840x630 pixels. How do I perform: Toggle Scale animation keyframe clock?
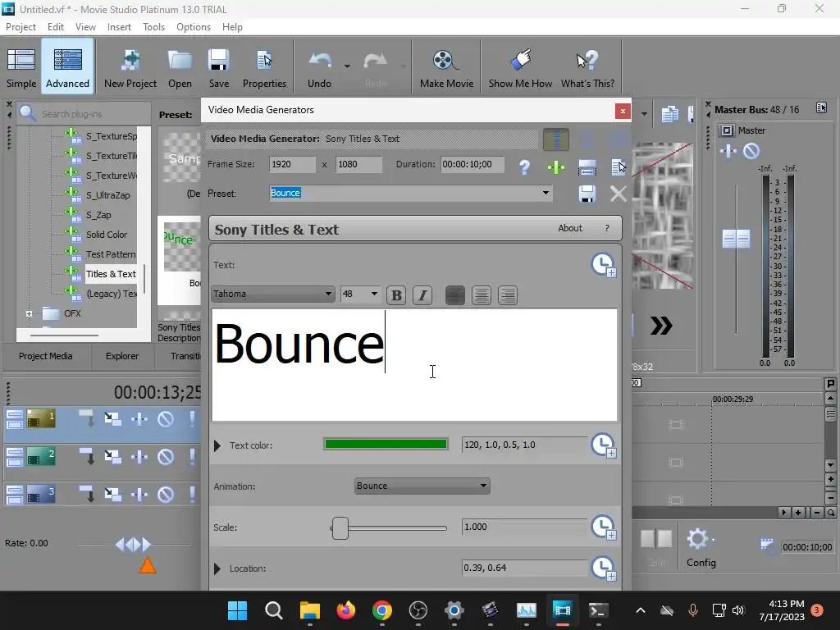click(604, 527)
